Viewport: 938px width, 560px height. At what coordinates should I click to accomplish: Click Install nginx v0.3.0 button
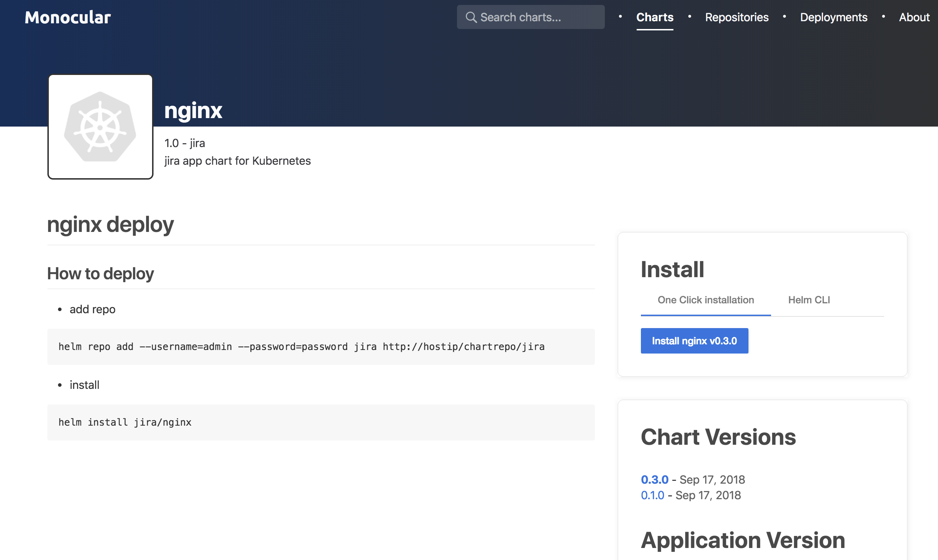[695, 340]
